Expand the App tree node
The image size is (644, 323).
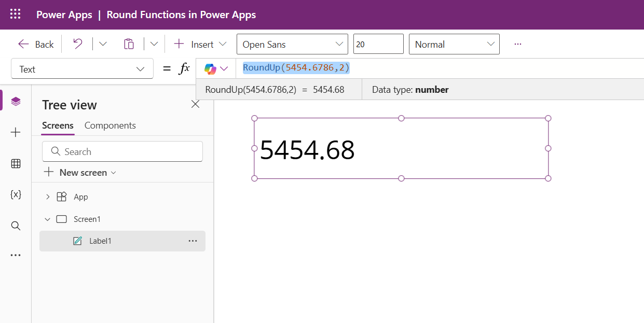[47, 196]
